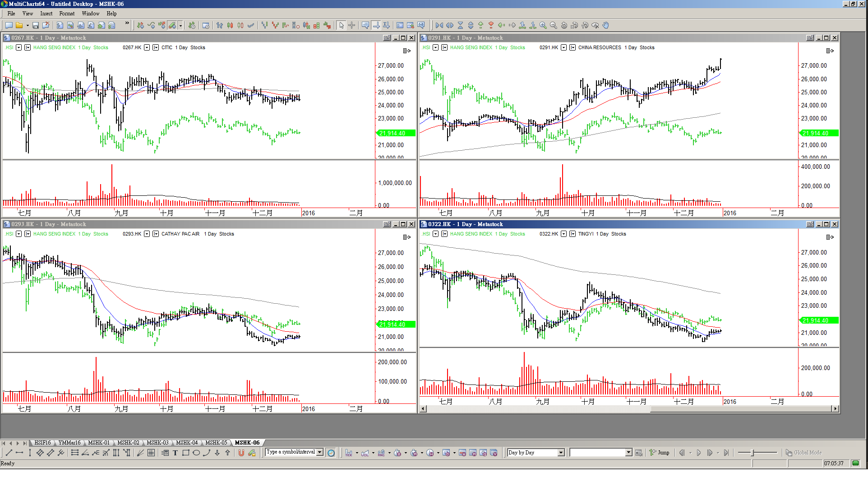The width and height of the screenshot is (868, 477).
Task: Expand the symbol/interval combo box
Action: pos(320,452)
